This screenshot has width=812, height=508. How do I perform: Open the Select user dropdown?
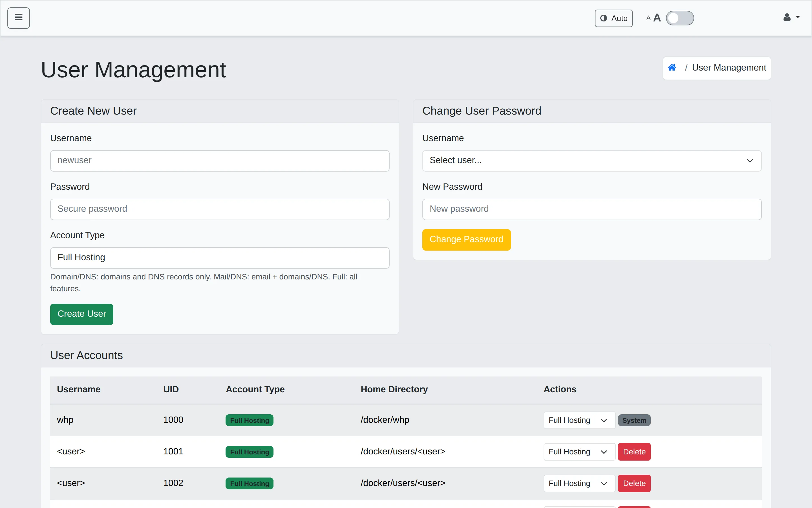click(x=592, y=161)
